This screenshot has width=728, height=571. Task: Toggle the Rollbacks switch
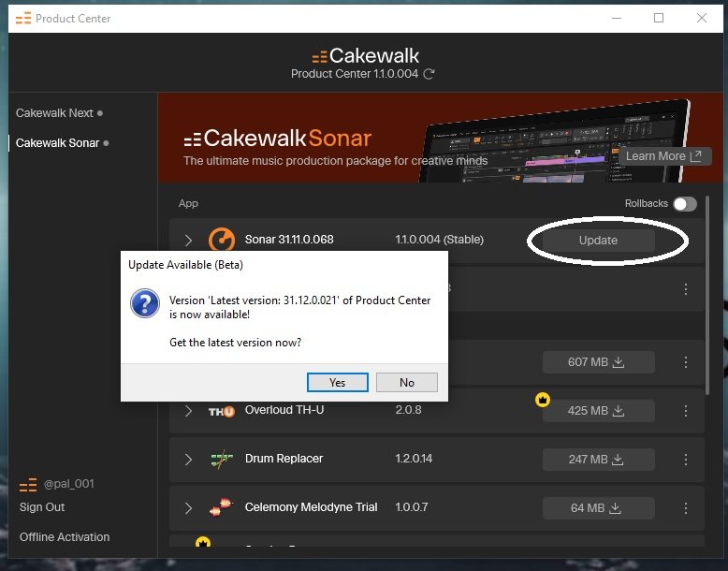pyautogui.click(x=685, y=204)
